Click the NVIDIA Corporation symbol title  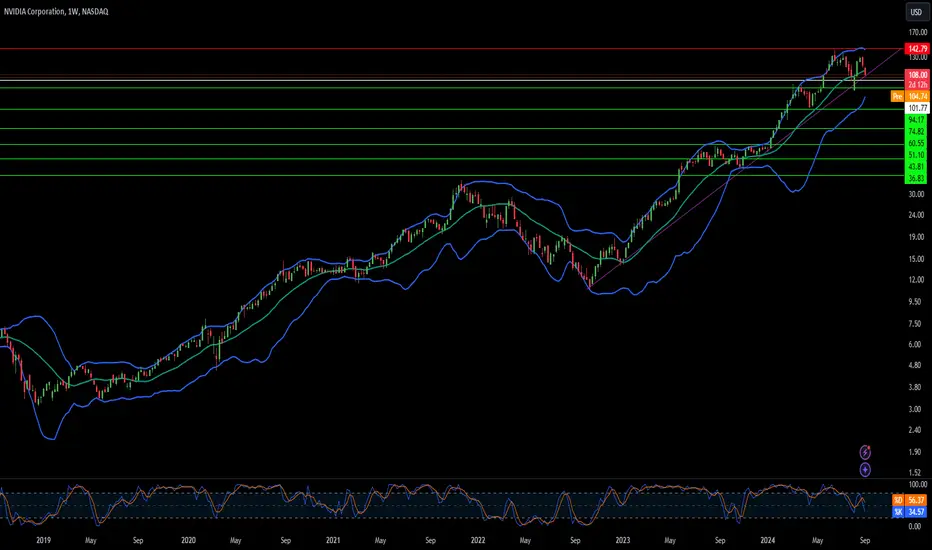click(34, 11)
